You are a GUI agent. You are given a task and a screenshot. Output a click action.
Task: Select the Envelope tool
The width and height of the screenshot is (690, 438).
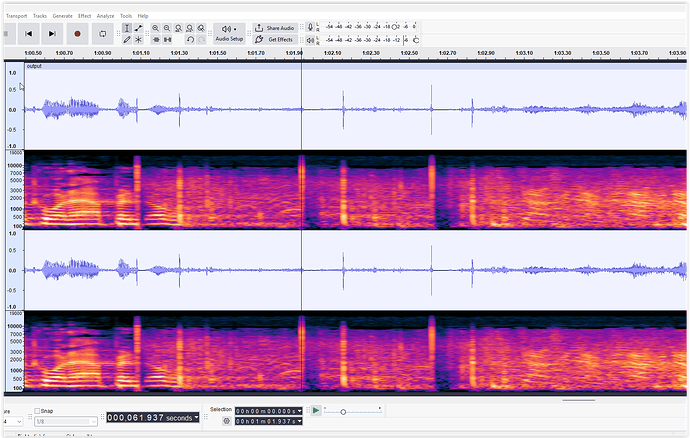coord(138,27)
